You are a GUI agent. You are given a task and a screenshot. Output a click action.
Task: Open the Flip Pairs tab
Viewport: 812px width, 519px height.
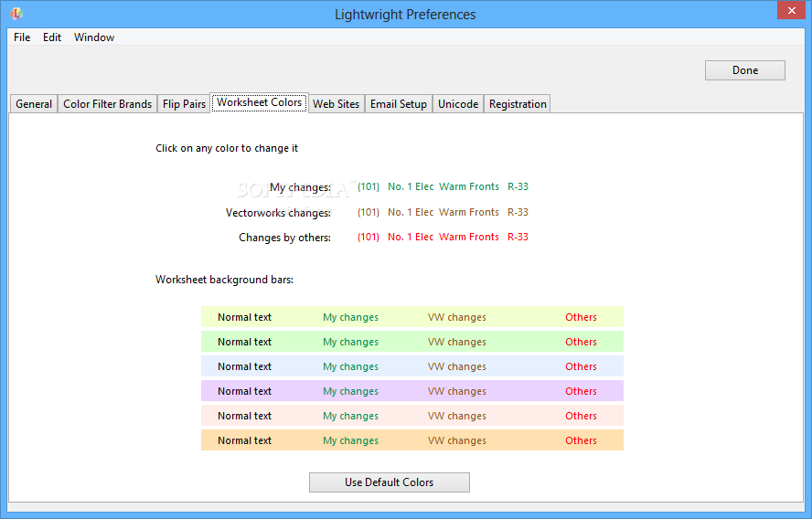click(x=184, y=104)
